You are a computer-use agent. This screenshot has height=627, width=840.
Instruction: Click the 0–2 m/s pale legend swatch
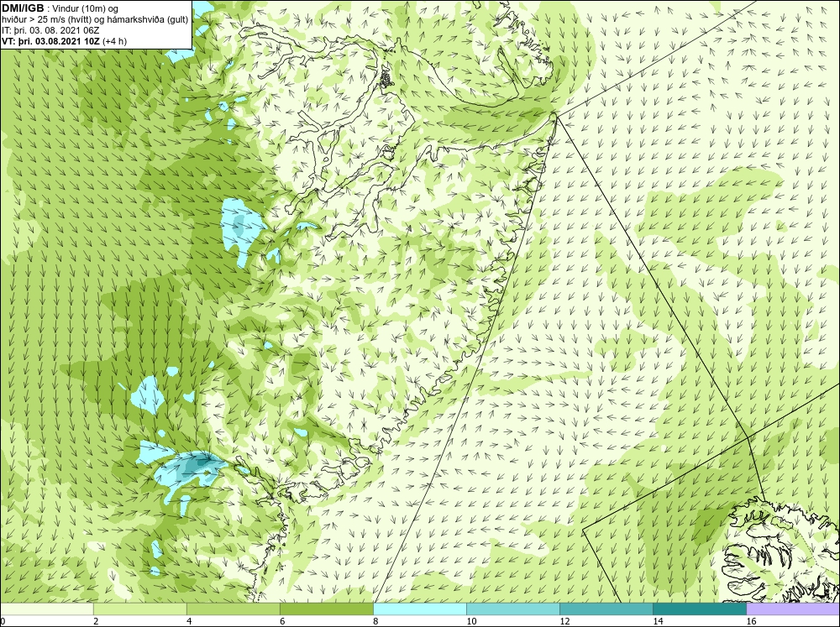click(x=47, y=609)
